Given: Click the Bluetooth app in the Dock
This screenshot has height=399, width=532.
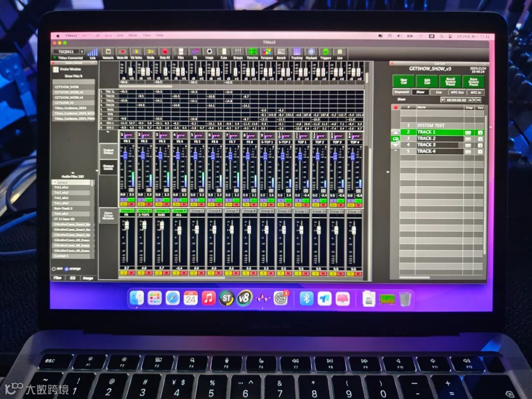Looking at the screenshot, I should [306, 298].
